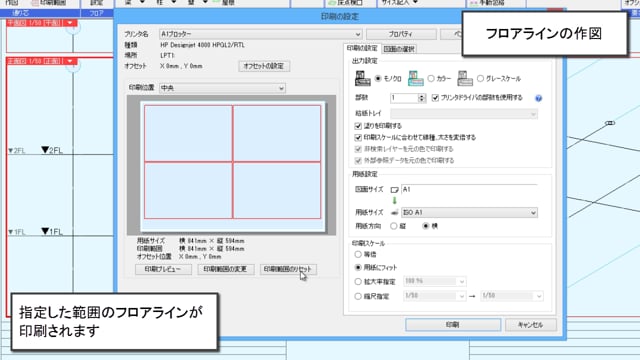Click the monochrome printer icon
Screen dimensions: 640x360
(x=362, y=78)
